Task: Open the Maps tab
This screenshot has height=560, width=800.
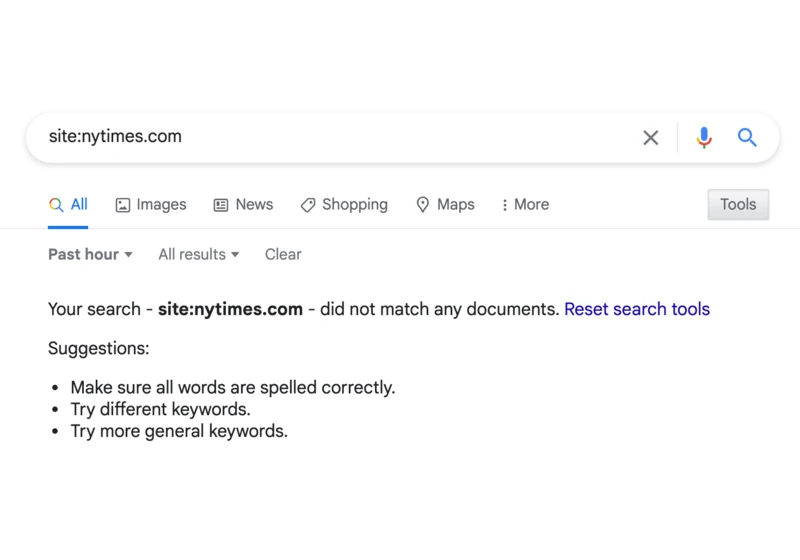Action: click(x=445, y=205)
